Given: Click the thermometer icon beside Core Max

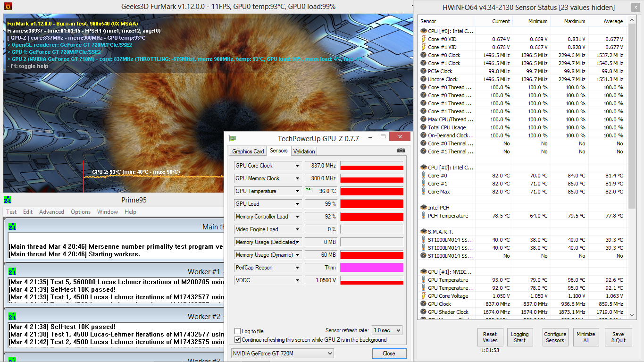Looking at the screenshot, I should tap(423, 192).
